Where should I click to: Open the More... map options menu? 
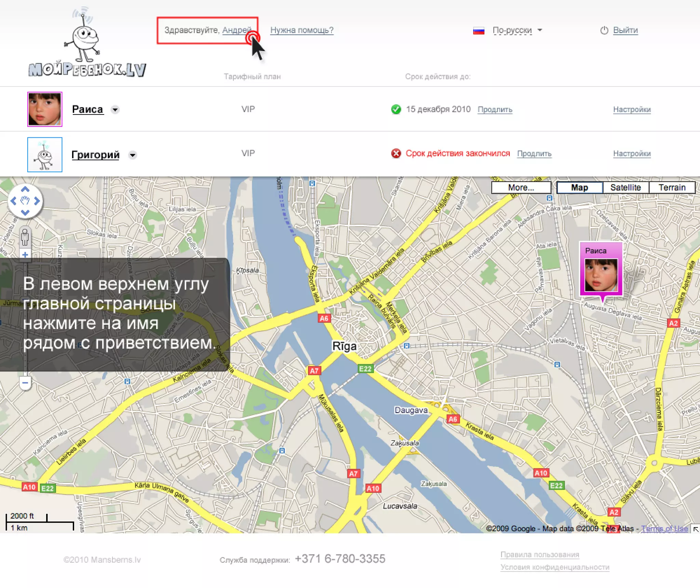coord(521,188)
